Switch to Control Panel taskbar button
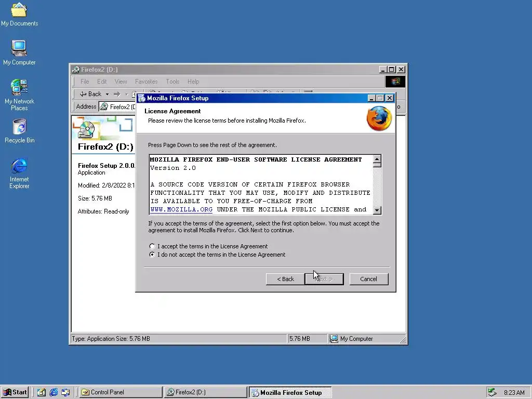The image size is (532, 399). [x=121, y=392]
